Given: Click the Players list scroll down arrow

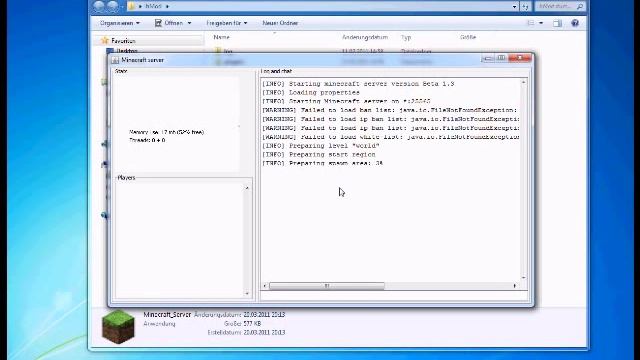Looking at the screenshot, I should [x=247, y=293].
